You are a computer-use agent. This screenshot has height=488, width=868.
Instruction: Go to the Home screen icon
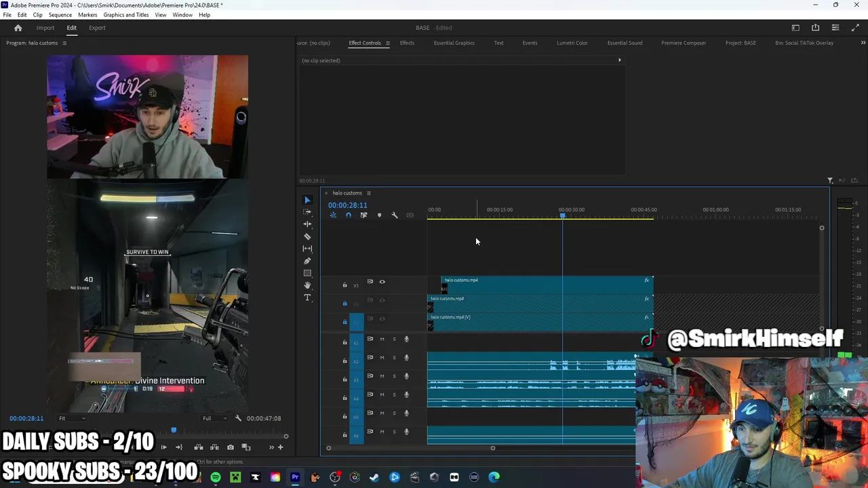[18, 28]
